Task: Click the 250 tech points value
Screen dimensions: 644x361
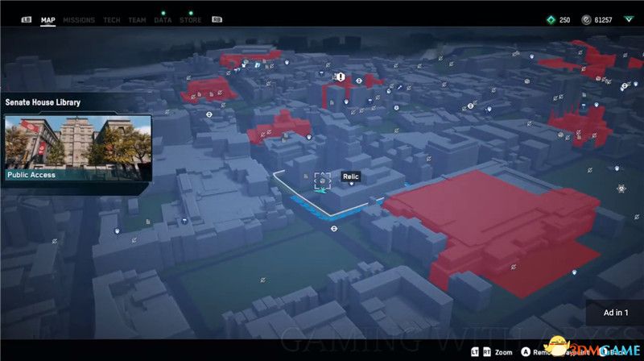Action: tap(565, 19)
